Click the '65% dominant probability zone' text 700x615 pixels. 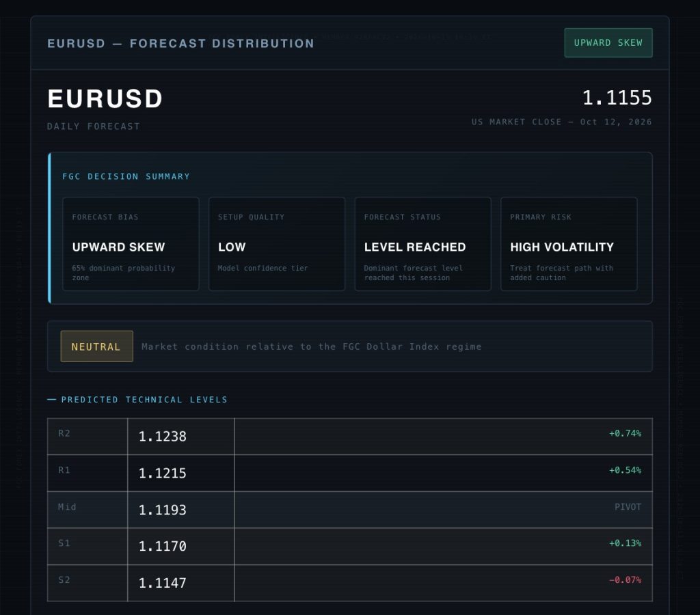[124, 273]
